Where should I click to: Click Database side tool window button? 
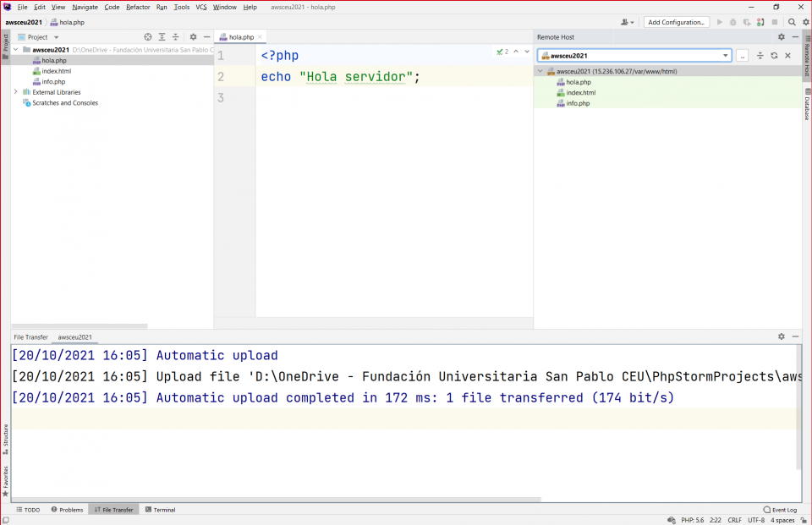click(x=807, y=103)
